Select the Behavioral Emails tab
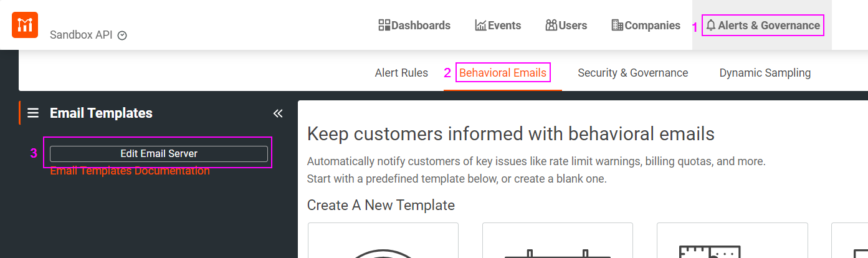Image resolution: width=868 pixels, height=258 pixels. click(x=503, y=73)
